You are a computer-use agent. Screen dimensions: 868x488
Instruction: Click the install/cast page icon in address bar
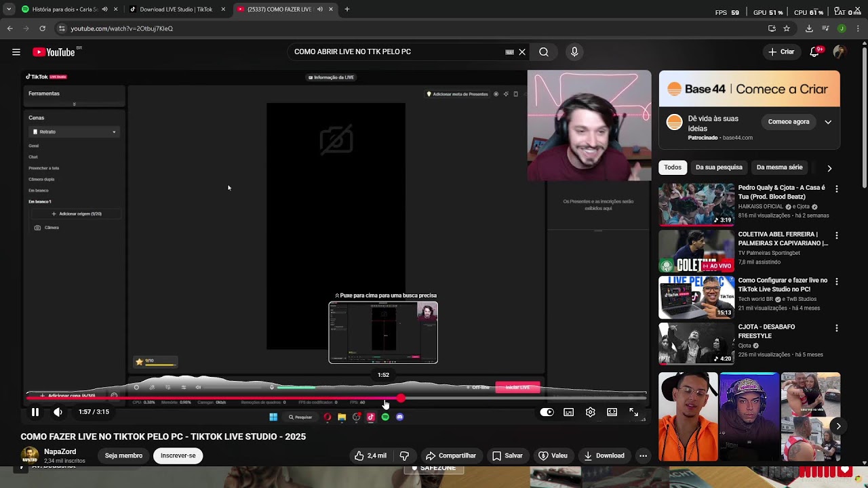(772, 28)
